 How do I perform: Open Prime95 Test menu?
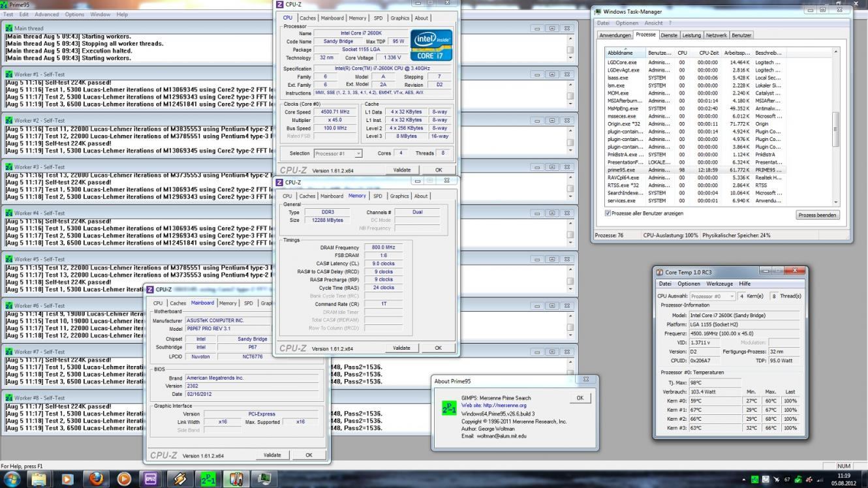coord(8,14)
